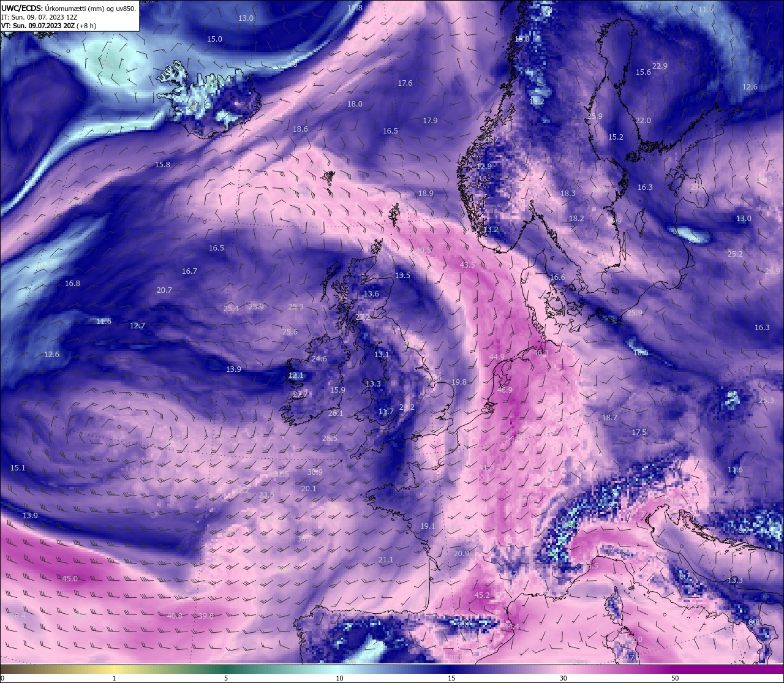Viewport: 784px width, 683px height.
Task: Click the map value '15.6'
Action: coord(643,72)
